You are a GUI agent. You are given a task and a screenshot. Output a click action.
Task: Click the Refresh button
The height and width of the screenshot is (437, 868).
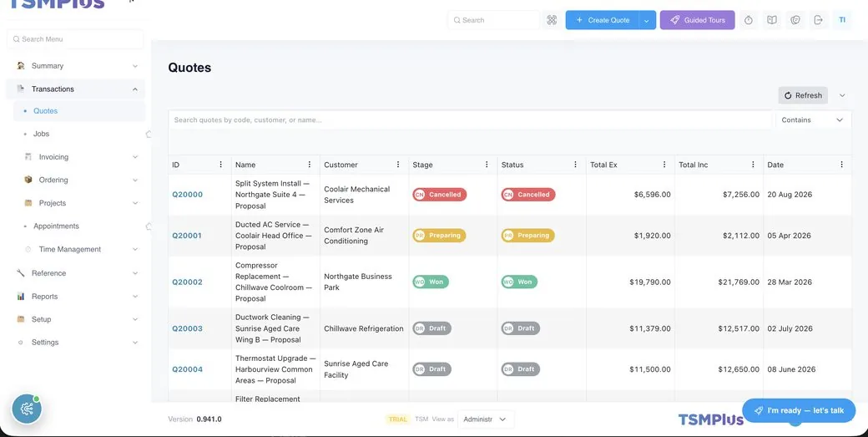[803, 95]
